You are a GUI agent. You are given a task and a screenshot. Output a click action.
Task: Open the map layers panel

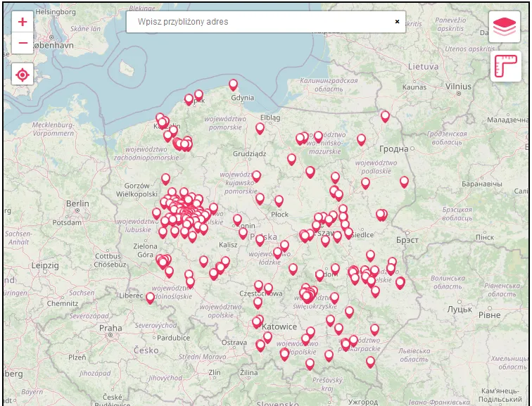click(505, 27)
